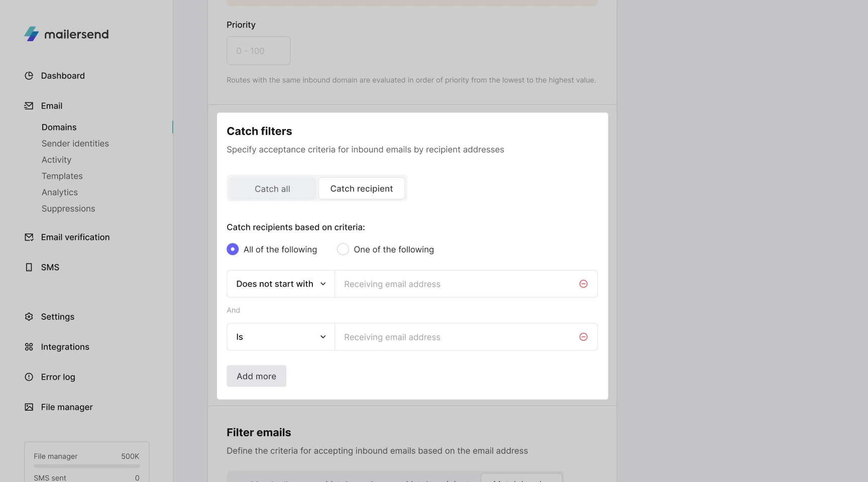Click the Priority 0 - 100 input field
The height and width of the screenshot is (482, 868).
tap(258, 51)
